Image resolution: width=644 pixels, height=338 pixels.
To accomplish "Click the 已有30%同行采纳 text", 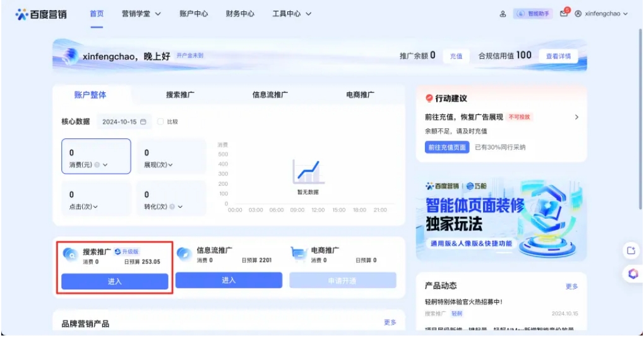I will tap(500, 147).
